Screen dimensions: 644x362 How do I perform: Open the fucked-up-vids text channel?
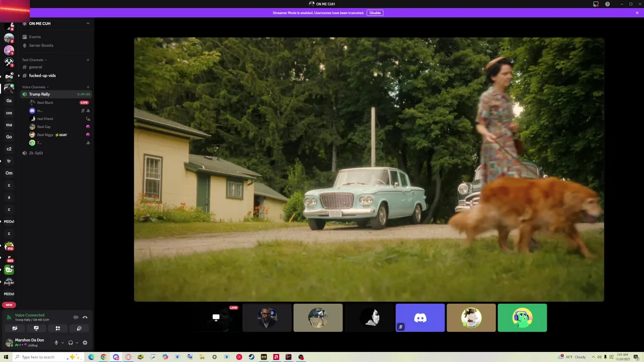42,75
